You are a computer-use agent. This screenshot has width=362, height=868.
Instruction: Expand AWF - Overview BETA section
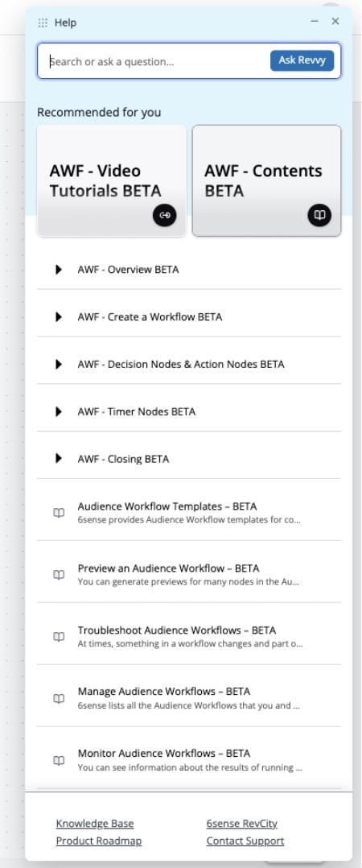coord(189,270)
